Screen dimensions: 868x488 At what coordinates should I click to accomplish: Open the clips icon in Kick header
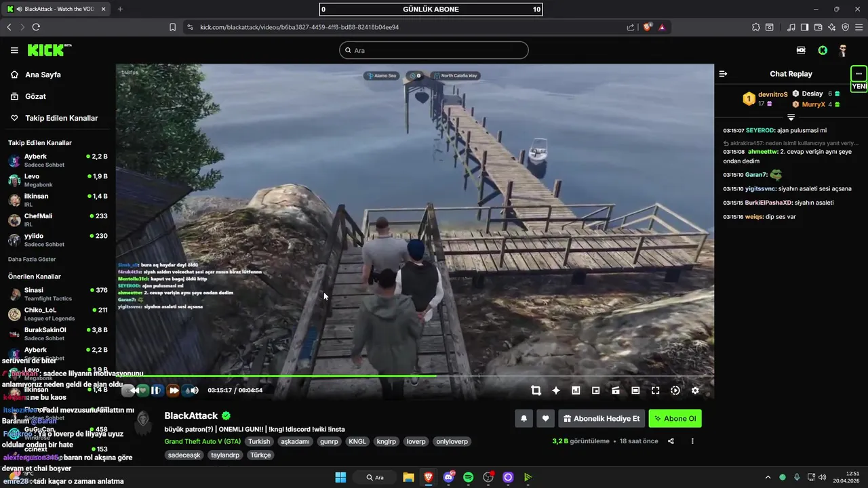(801, 50)
